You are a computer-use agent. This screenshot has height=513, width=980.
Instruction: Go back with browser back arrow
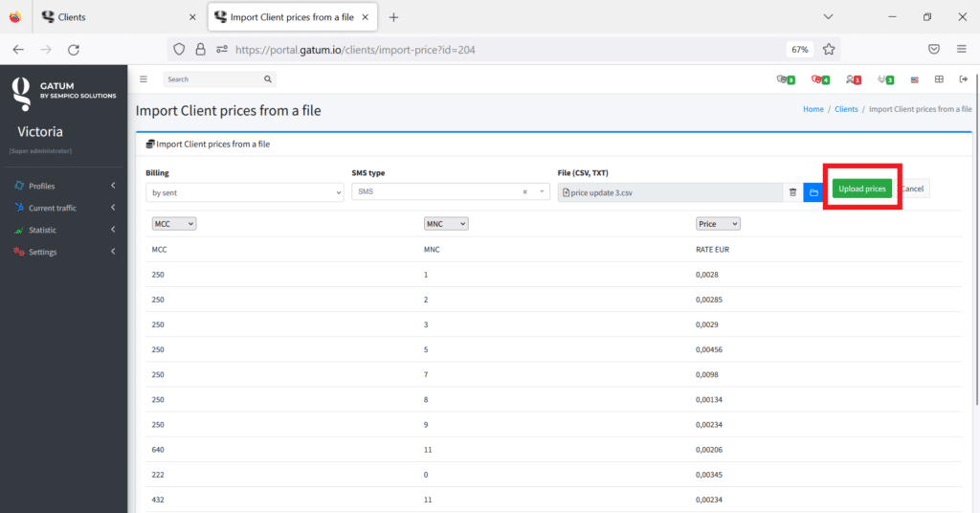18,50
